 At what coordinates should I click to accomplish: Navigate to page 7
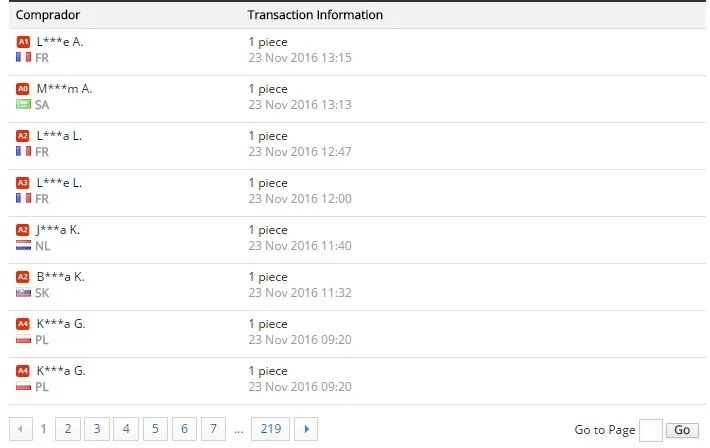coord(213,429)
